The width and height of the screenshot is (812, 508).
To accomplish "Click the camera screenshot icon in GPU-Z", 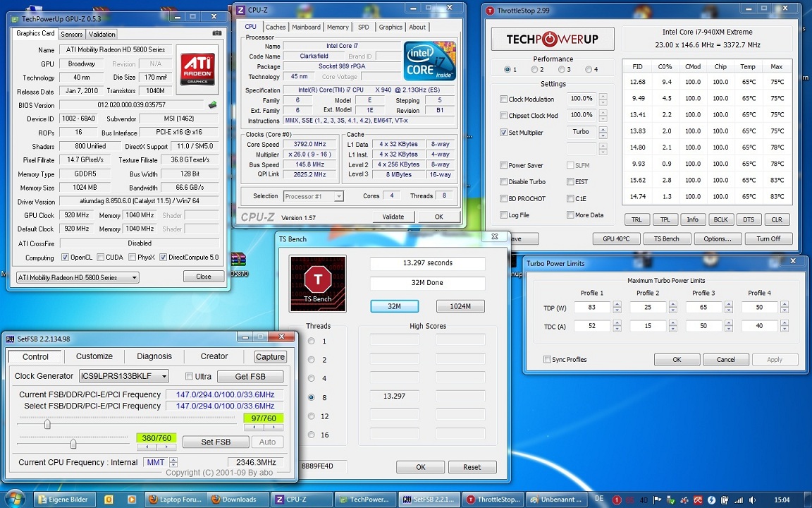I will [x=217, y=33].
